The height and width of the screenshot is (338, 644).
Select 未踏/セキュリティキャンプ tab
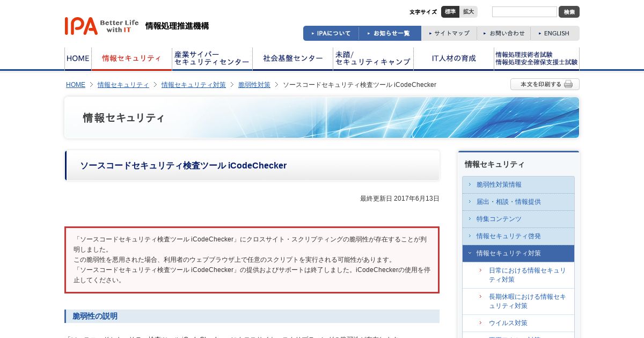coord(373,58)
